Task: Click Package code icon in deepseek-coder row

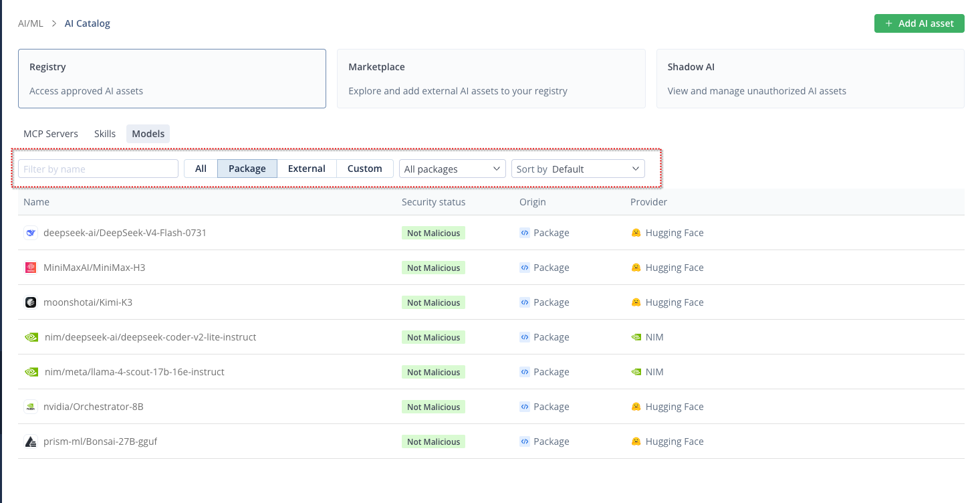Action: (525, 337)
